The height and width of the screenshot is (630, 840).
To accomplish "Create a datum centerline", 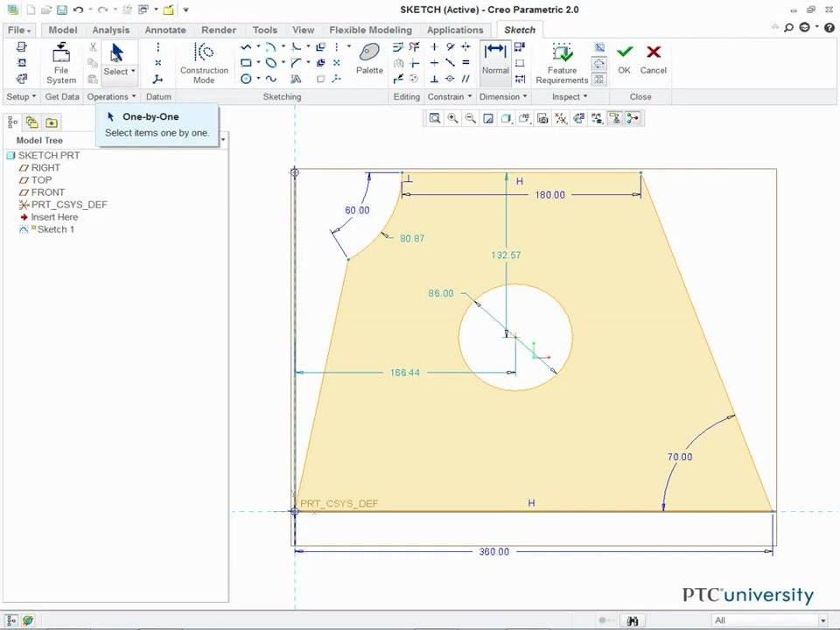I will pos(157,47).
